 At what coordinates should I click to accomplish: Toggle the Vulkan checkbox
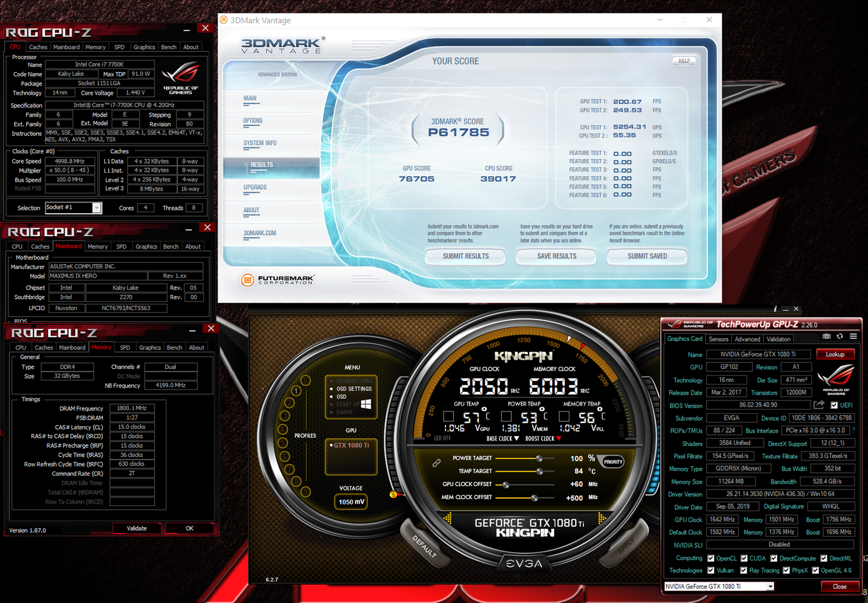click(x=711, y=571)
